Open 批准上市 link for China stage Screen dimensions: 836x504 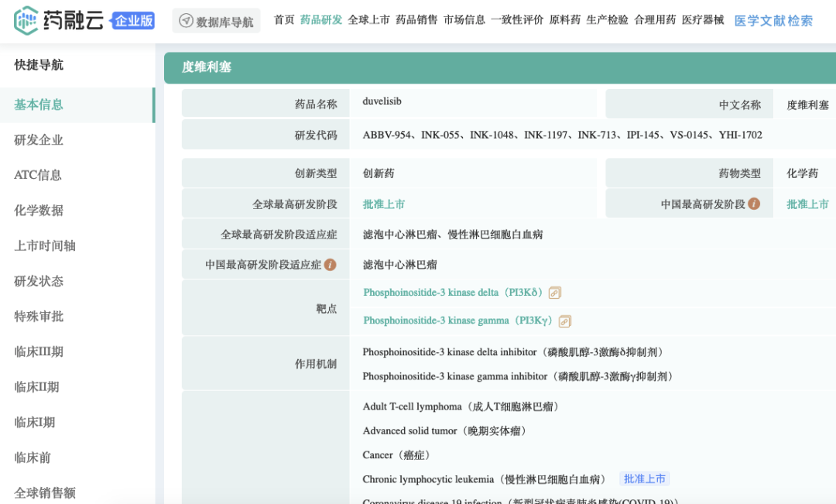807,204
